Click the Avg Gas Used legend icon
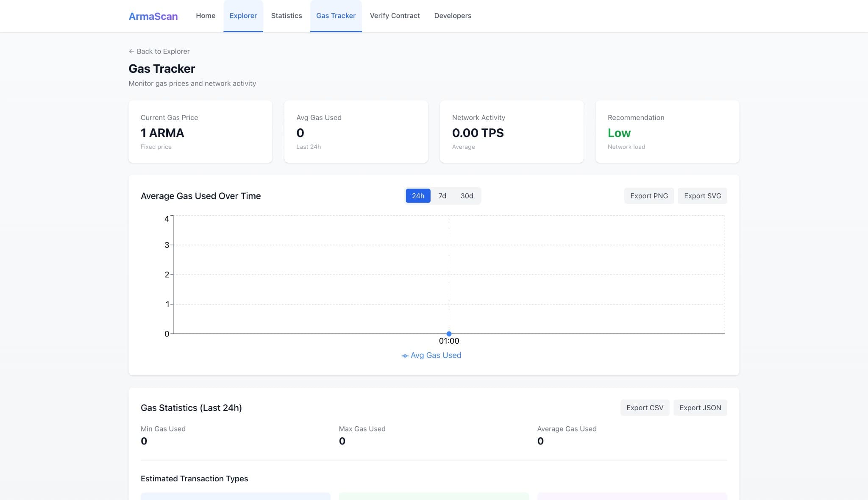The height and width of the screenshot is (500, 868). click(x=405, y=356)
